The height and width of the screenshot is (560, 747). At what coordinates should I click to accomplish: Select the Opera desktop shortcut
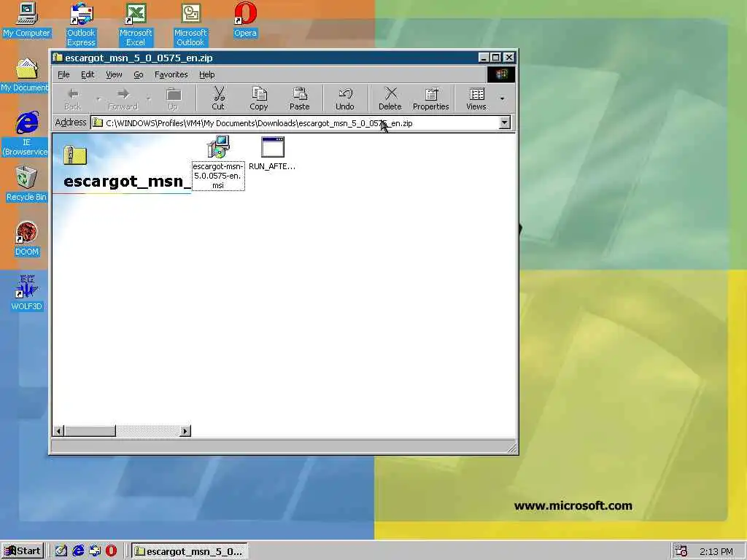[x=245, y=20]
